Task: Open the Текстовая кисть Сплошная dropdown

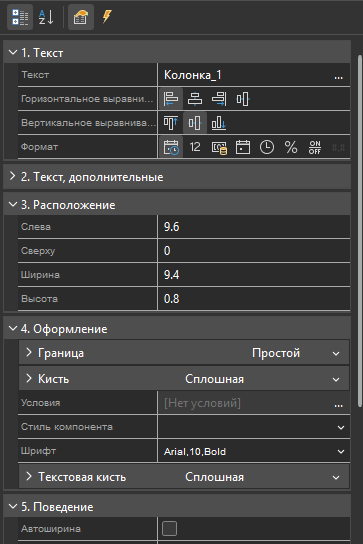Action: click(336, 477)
